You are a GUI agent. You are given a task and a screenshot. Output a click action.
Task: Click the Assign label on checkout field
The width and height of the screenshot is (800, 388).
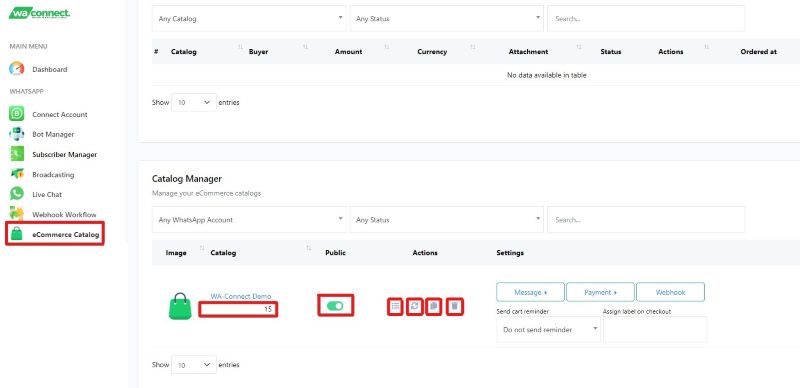655,329
